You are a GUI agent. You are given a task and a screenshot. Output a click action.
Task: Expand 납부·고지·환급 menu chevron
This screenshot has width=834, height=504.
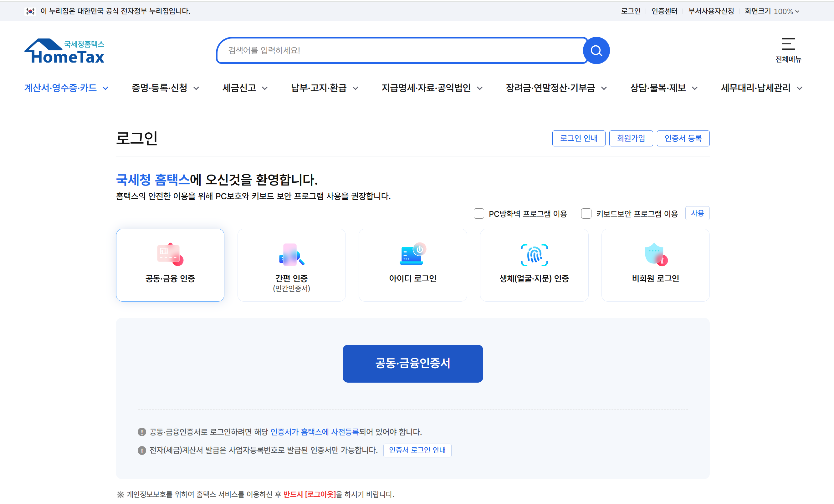coord(356,88)
